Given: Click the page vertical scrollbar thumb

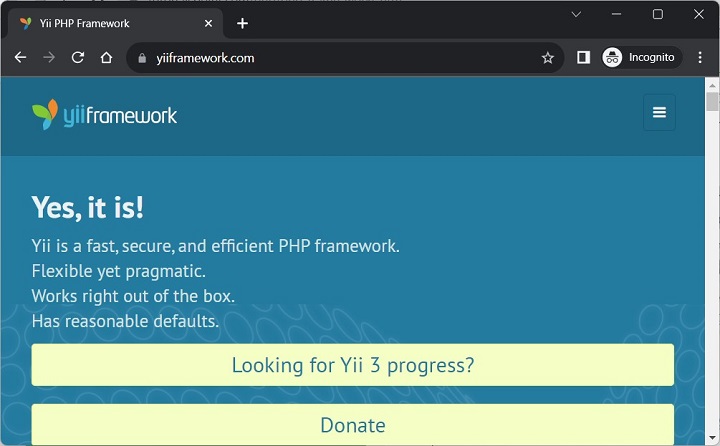Looking at the screenshot, I should click(712, 102).
